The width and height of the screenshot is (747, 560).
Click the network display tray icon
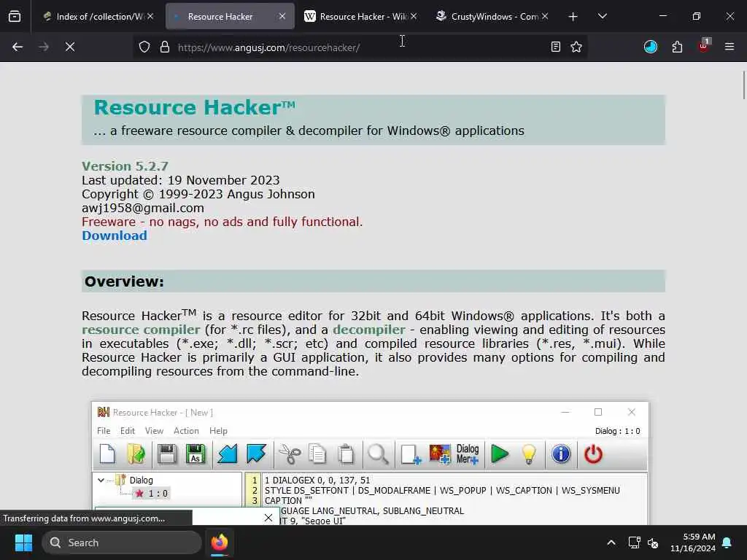point(634,542)
